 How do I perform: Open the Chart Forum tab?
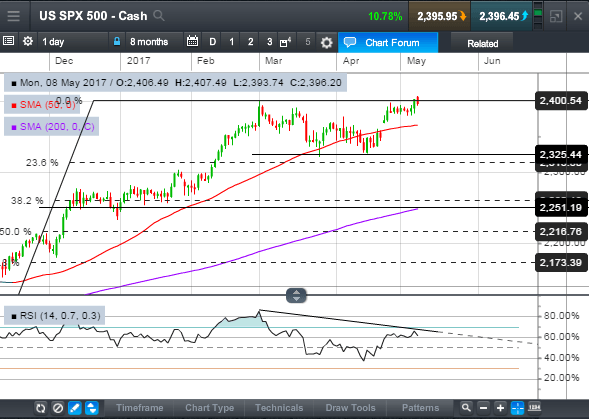coord(388,42)
